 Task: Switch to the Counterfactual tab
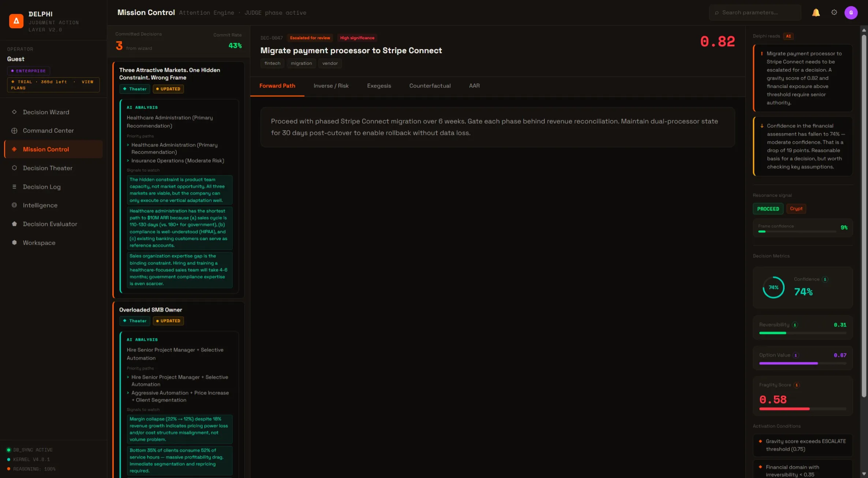(430, 86)
